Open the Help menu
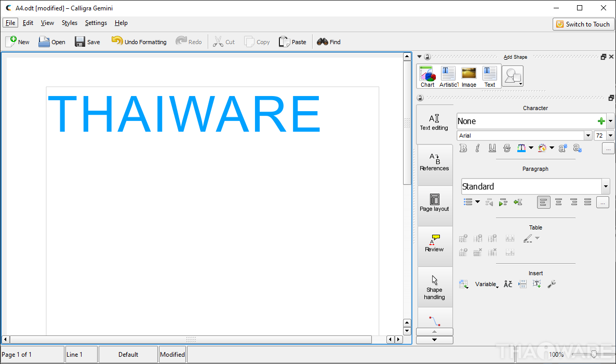This screenshot has width=616, height=364. coord(121,23)
